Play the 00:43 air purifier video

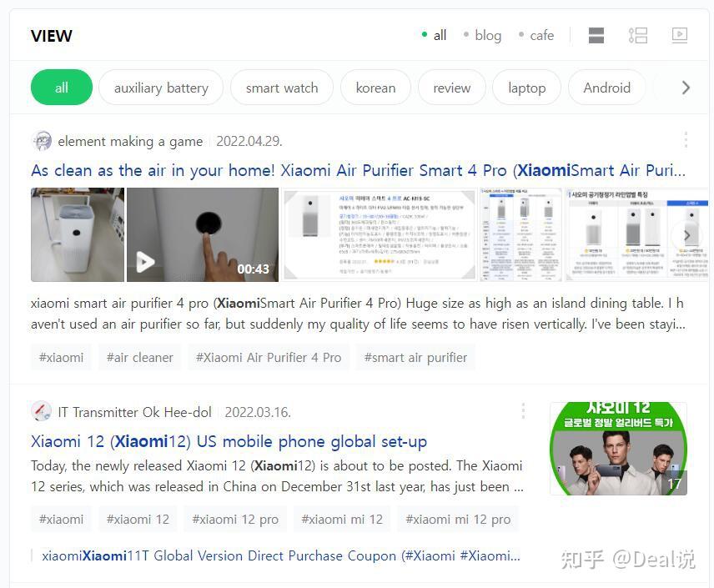point(202,234)
